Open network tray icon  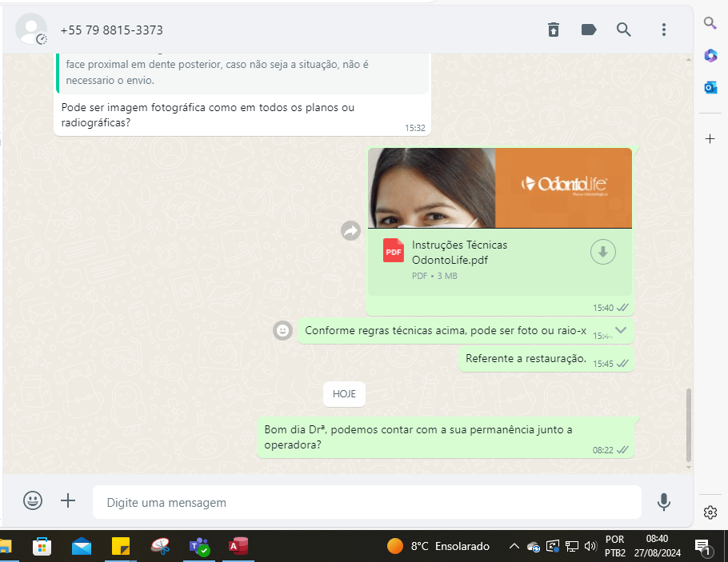(x=571, y=546)
